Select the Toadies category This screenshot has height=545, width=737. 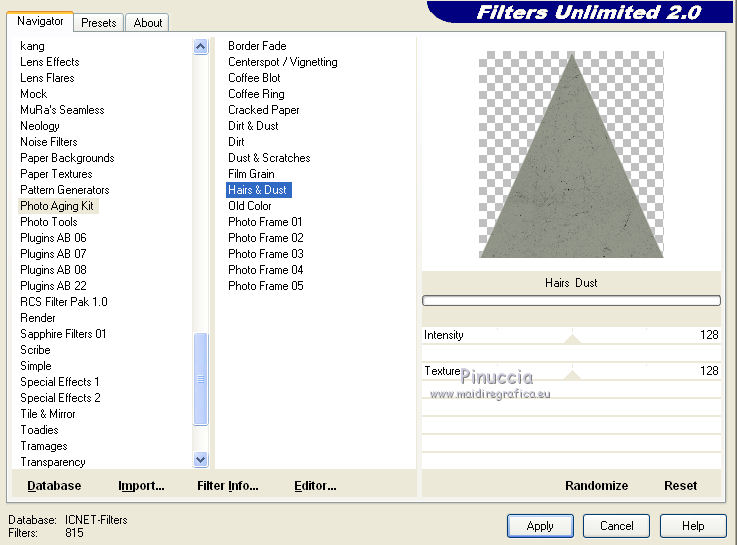(39, 429)
